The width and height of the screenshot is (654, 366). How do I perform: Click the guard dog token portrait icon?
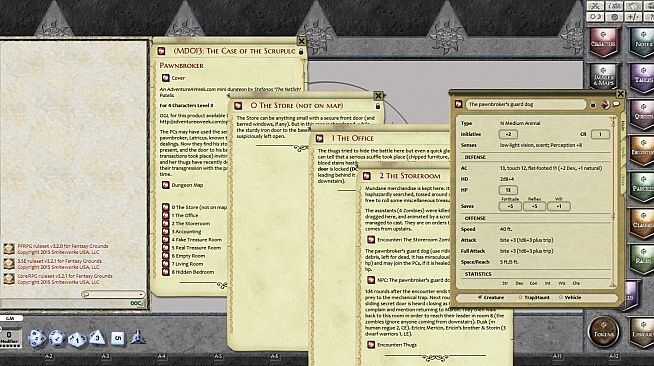(605, 104)
